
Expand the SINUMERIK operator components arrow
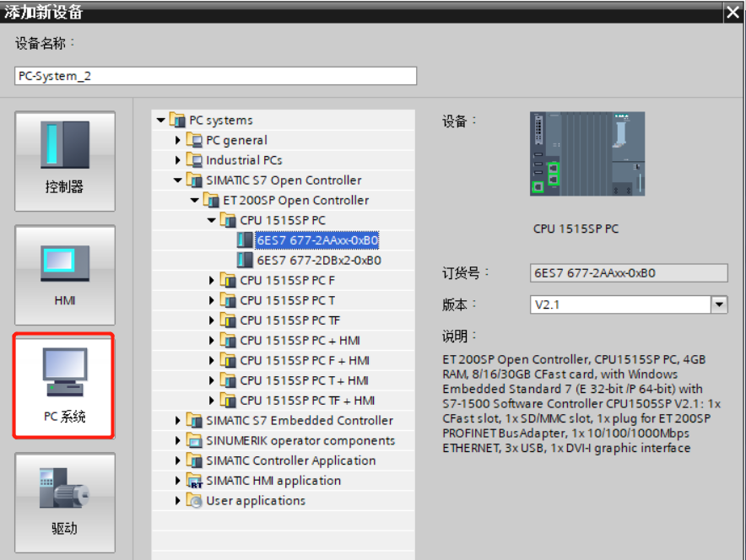coord(177,440)
